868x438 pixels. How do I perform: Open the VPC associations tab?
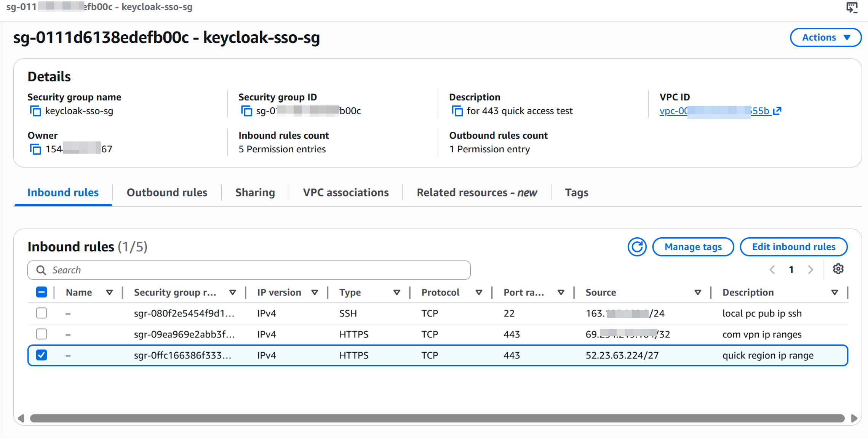click(x=346, y=193)
